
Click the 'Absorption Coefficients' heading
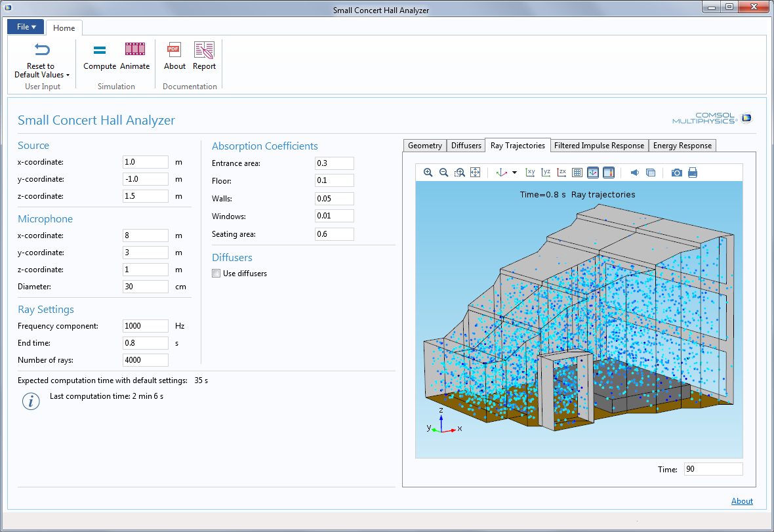[x=264, y=146]
